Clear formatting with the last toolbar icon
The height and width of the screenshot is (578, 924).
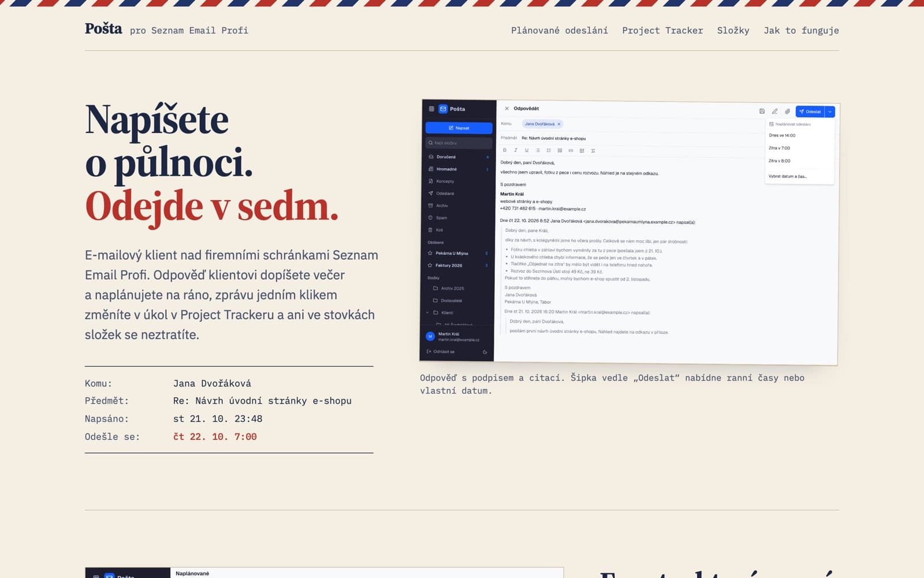tap(593, 151)
